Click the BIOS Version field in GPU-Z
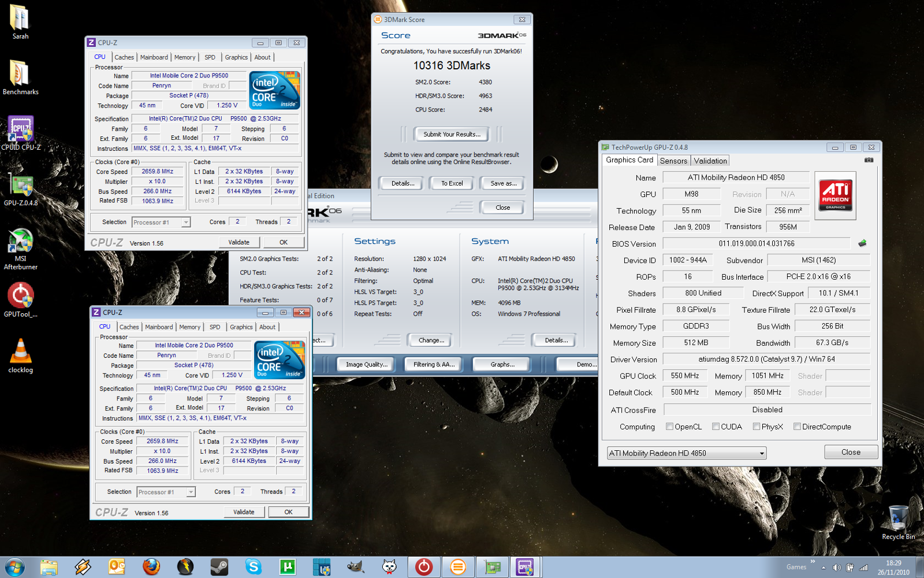The width and height of the screenshot is (924, 578). (757, 243)
